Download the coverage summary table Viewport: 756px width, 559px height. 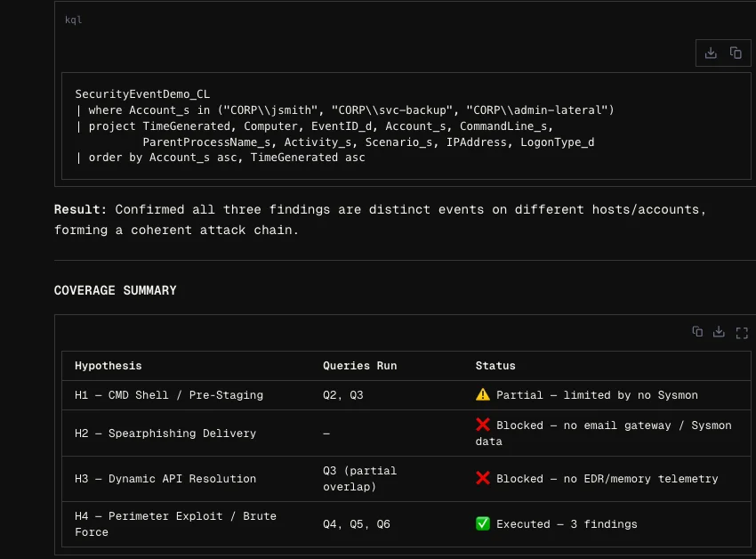(x=719, y=331)
